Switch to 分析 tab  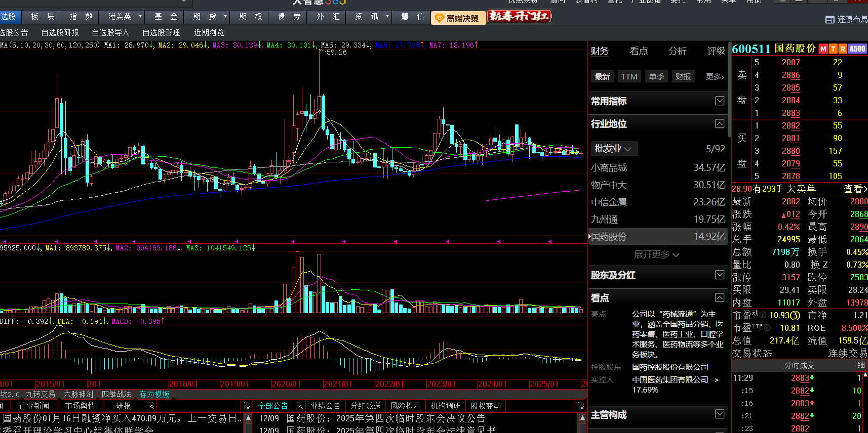pyautogui.click(x=678, y=51)
